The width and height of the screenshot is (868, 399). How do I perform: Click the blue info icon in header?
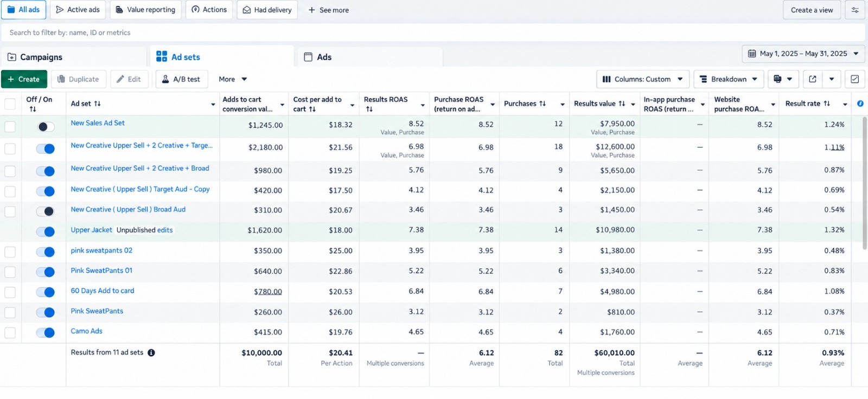pyautogui.click(x=860, y=104)
